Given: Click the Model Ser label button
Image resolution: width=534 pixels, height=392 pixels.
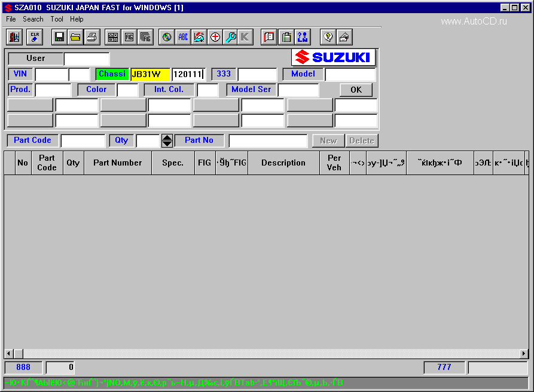Looking at the screenshot, I should (x=251, y=90).
